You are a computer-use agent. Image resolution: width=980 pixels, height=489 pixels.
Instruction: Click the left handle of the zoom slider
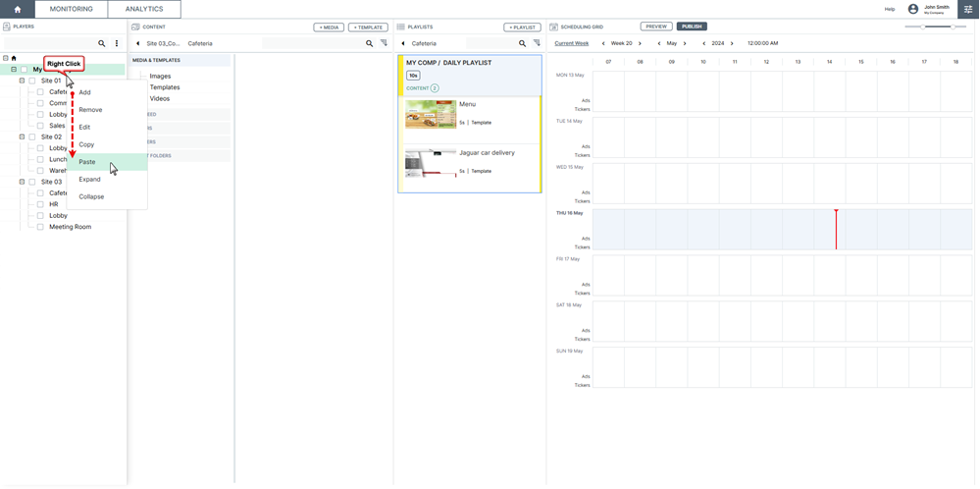(x=922, y=27)
